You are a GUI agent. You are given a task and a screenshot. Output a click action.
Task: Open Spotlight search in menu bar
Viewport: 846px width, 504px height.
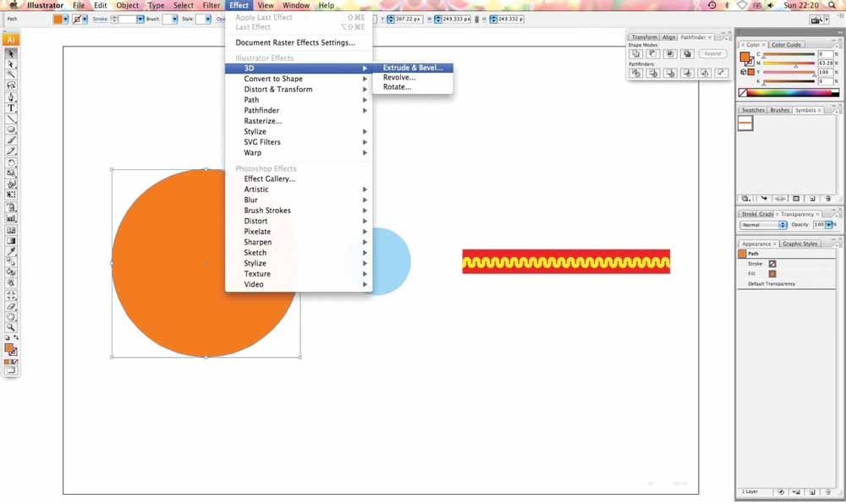(x=832, y=5)
